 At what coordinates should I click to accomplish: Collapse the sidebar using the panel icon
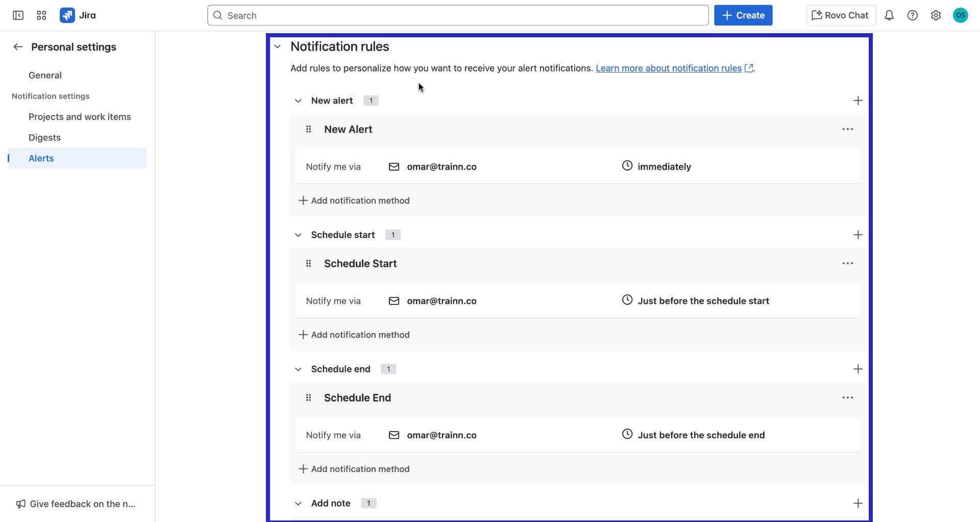[18, 15]
